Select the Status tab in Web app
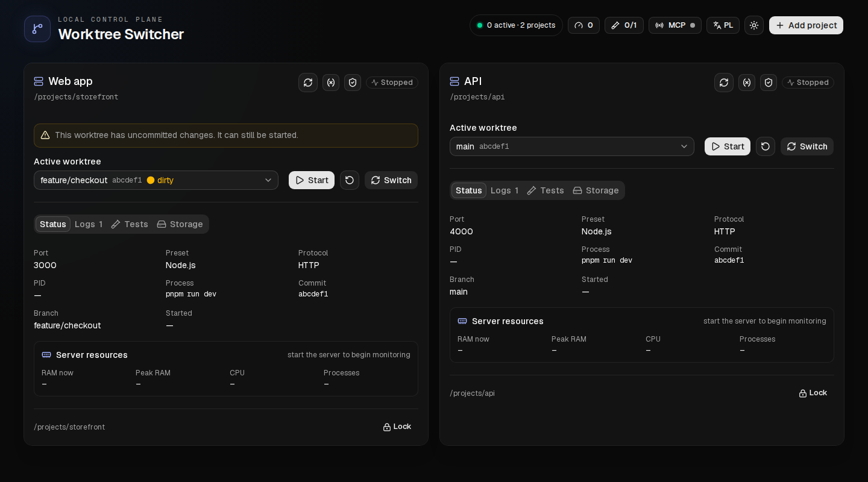 (x=53, y=224)
